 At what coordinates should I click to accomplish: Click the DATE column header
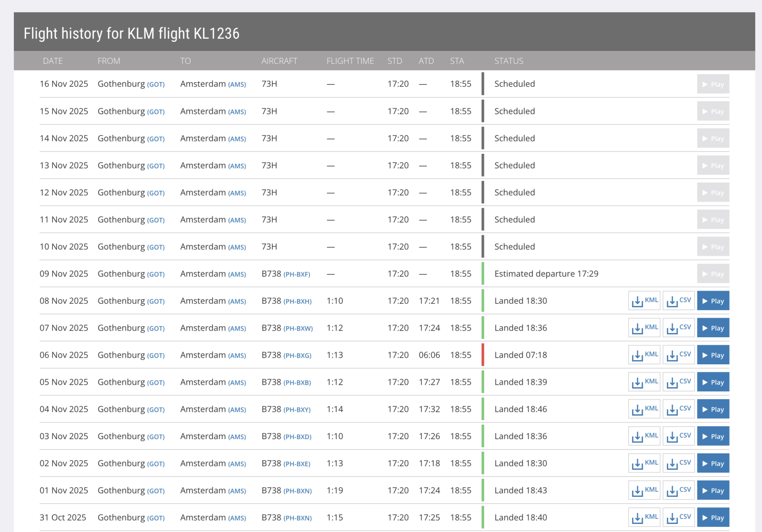tap(53, 61)
